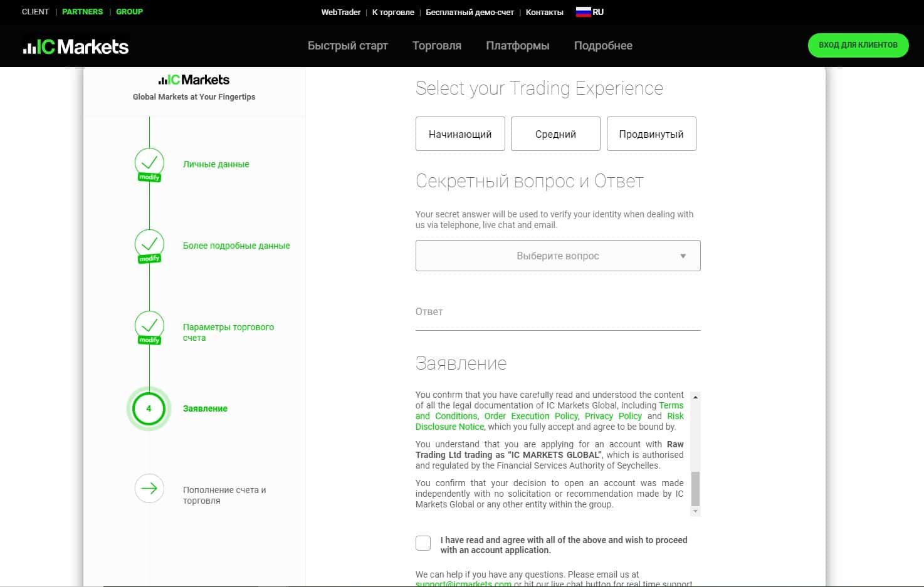Click the declaration scroll up arrow
The image size is (924, 587).
pos(695,397)
